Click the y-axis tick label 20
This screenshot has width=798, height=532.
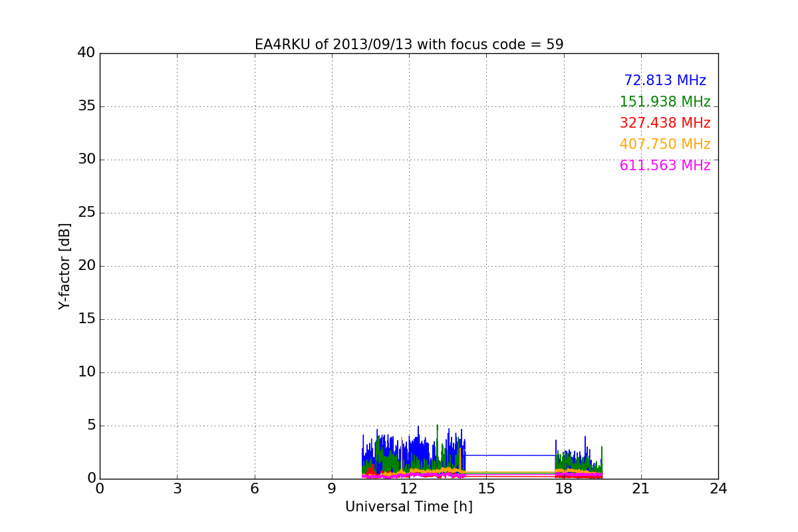click(x=86, y=266)
